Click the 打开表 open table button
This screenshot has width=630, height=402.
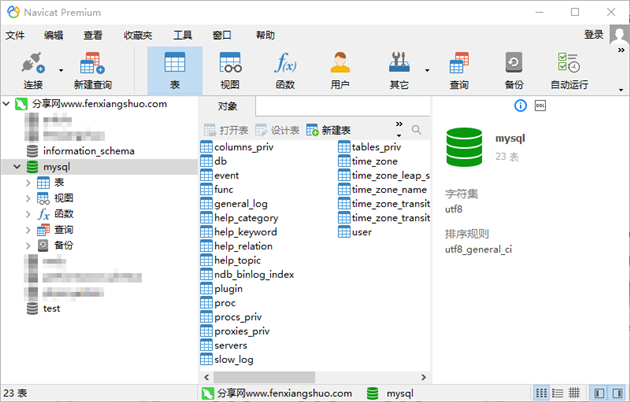pos(226,130)
